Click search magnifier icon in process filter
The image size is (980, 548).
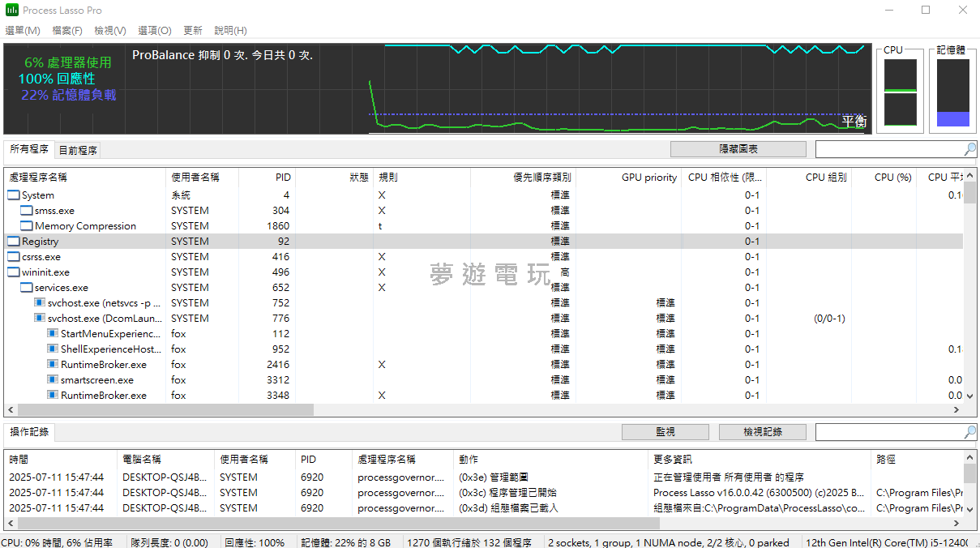(x=969, y=149)
